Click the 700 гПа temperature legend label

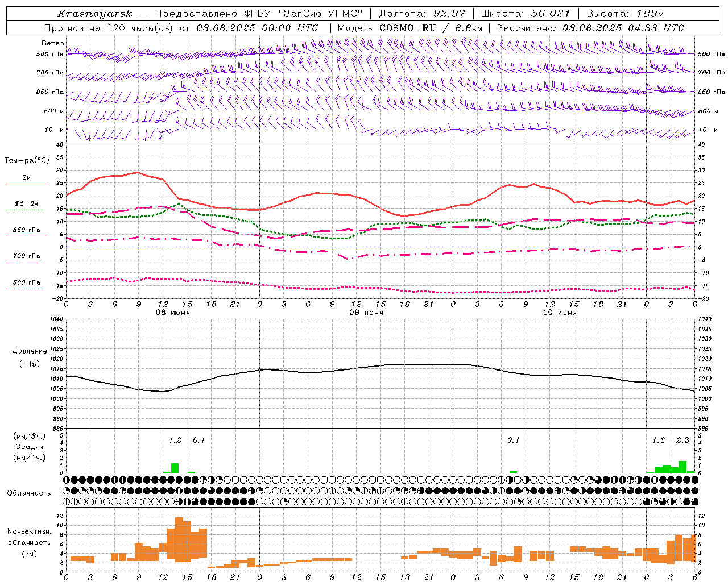point(27,256)
